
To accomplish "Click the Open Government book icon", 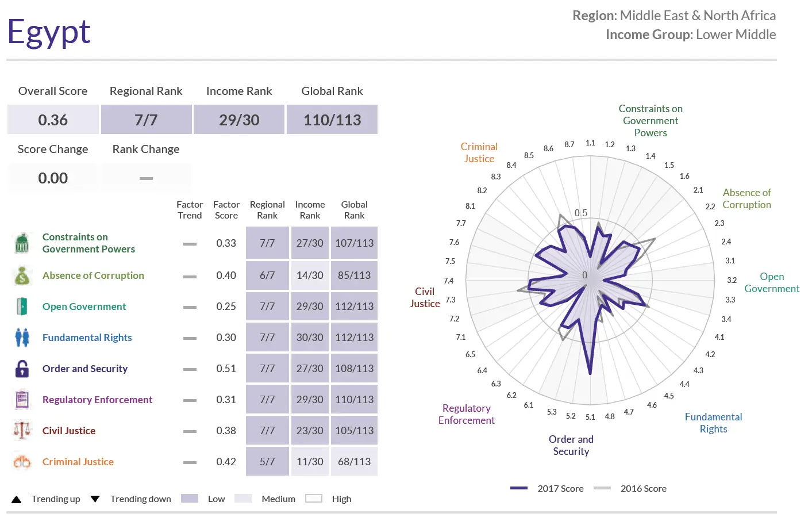I will point(22,306).
